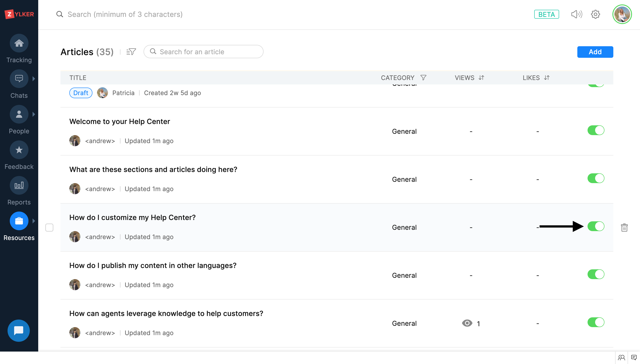This screenshot has width=640, height=364.
Task: Open the articles filter icon beside title
Action: 131,52
